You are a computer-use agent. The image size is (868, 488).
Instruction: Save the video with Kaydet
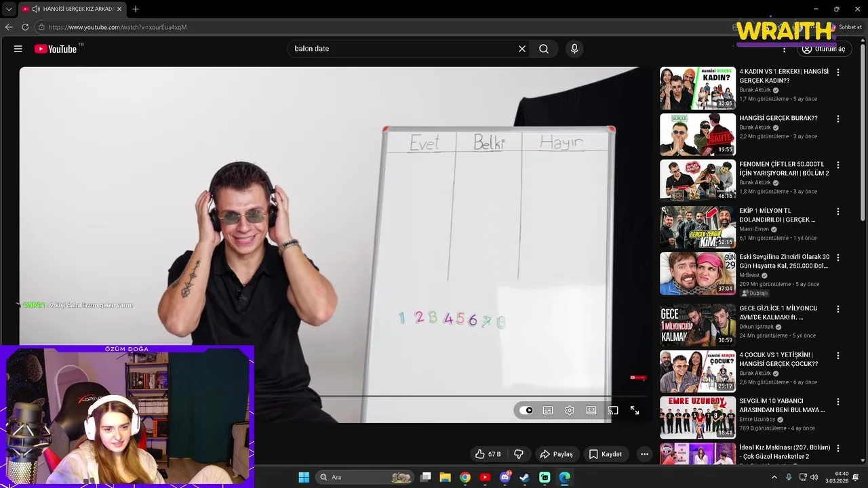pyautogui.click(x=606, y=454)
